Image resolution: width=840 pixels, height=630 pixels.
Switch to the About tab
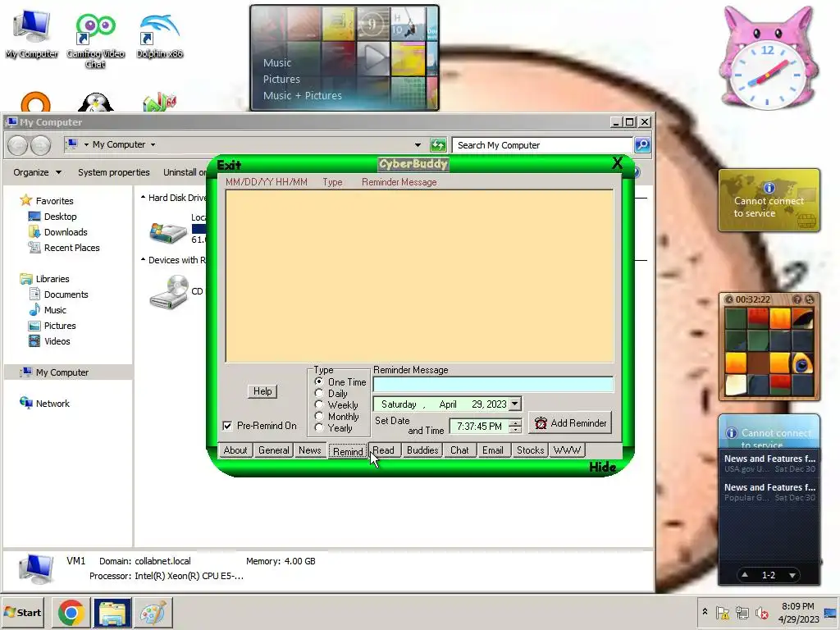click(x=235, y=450)
